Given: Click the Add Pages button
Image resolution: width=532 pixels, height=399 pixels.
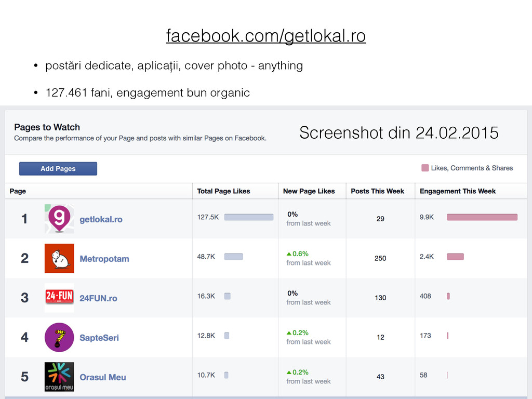Looking at the screenshot, I should point(58,169).
